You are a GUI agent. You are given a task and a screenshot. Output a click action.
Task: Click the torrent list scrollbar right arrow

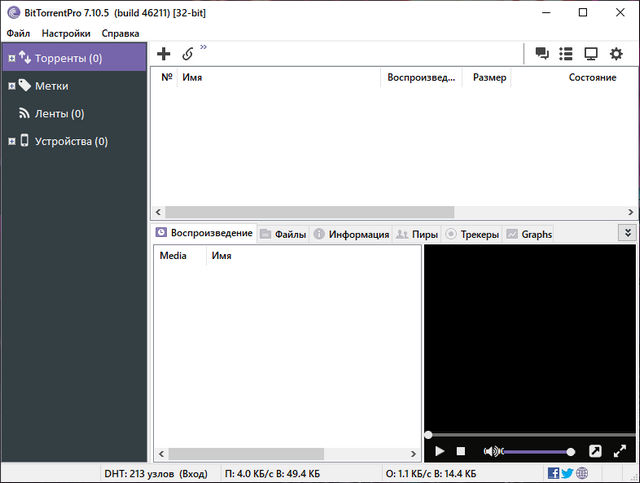631,212
